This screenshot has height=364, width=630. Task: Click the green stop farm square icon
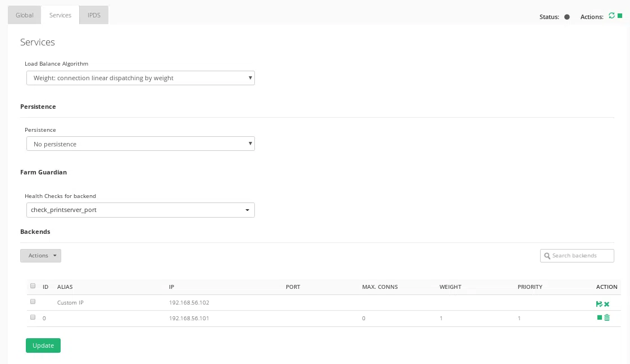620,16
